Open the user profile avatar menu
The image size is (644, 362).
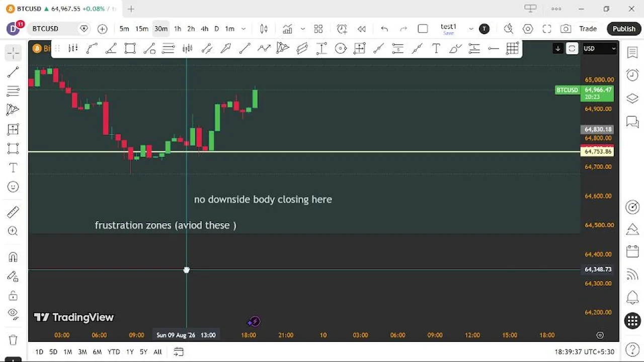click(13, 29)
